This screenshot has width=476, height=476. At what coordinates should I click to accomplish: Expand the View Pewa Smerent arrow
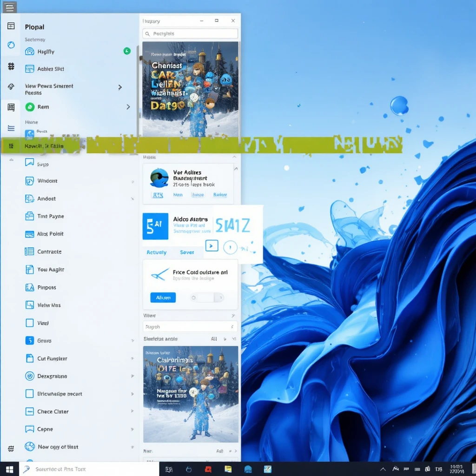click(x=120, y=87)
